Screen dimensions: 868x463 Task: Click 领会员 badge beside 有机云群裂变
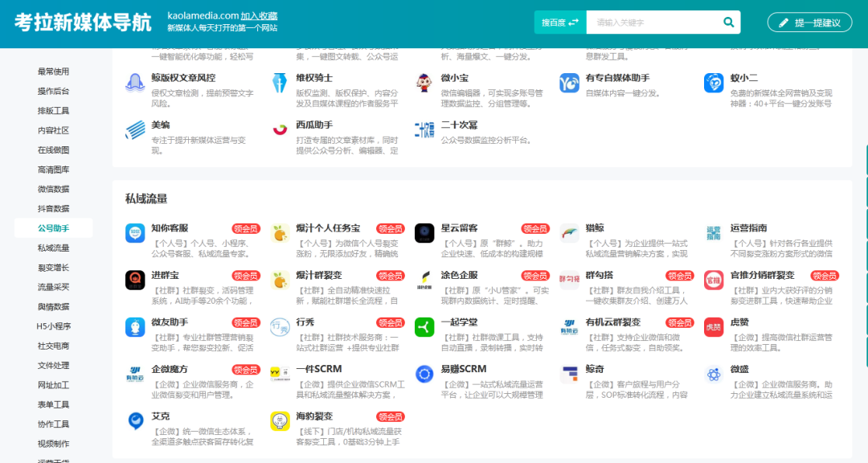[680, 322]
